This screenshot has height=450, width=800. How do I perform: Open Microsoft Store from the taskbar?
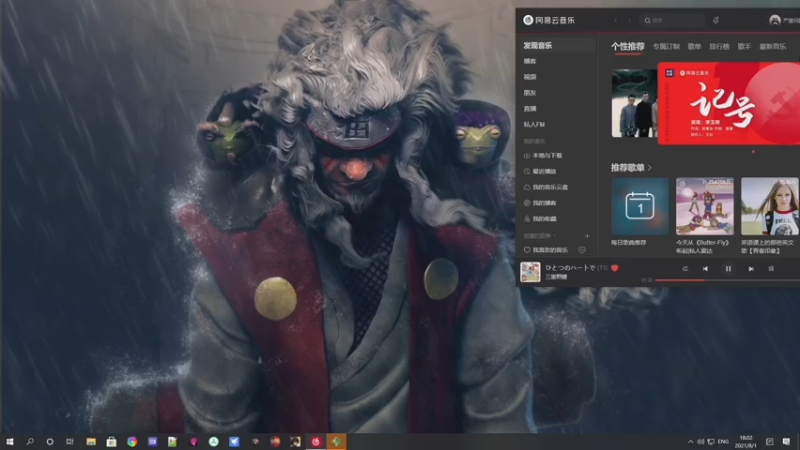[111, 441]
